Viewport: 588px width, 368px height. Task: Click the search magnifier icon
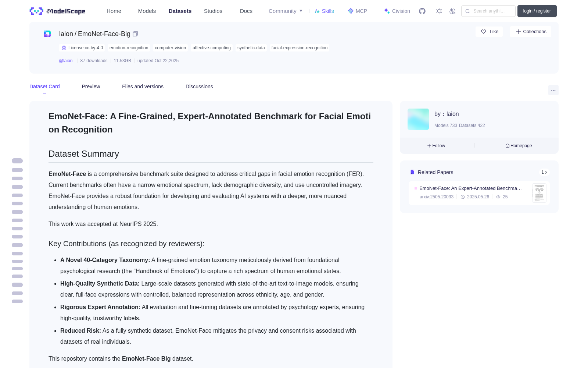467,11
